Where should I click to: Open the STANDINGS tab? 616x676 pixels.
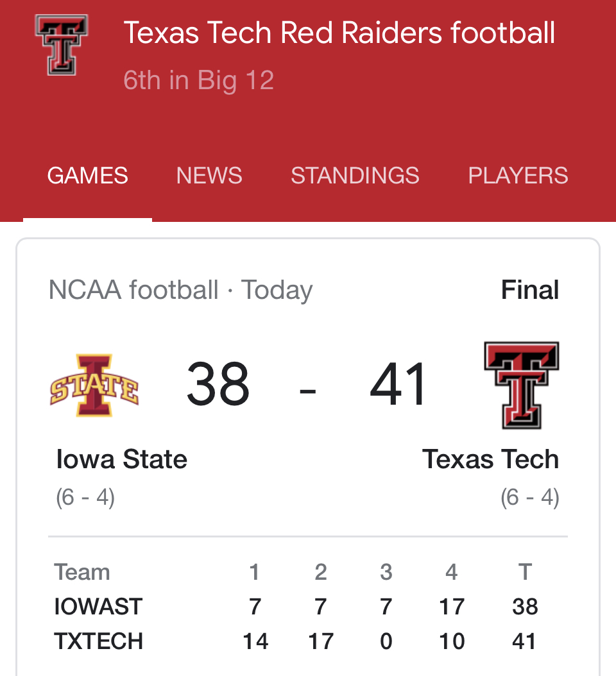coord(355,176)
